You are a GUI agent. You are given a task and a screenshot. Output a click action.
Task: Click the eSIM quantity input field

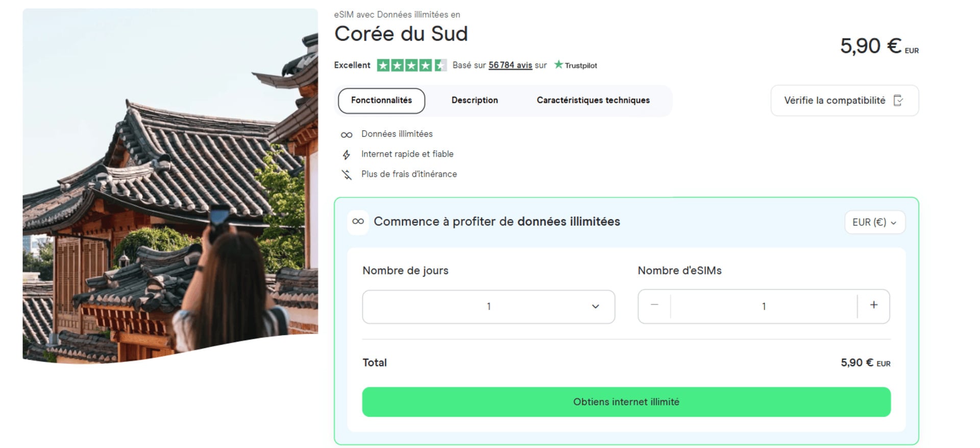764,306
